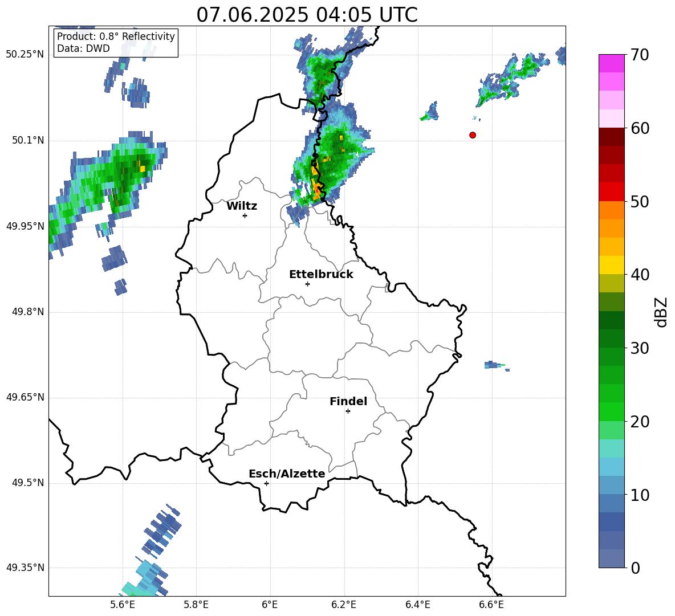The width and height of the screenshot is (675, 616).
Task: Click the bright red colorbar segment above 50
Action: (x=611, y=192)
